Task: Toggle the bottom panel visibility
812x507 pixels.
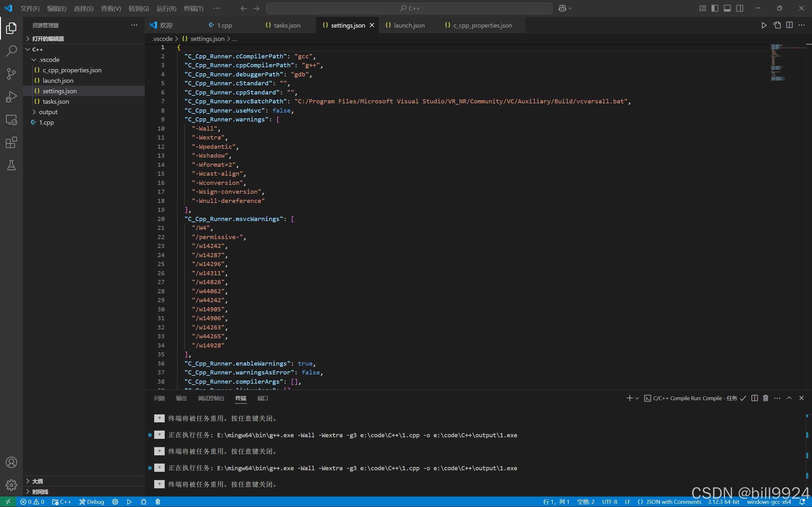Action: [x=727, y=8]
